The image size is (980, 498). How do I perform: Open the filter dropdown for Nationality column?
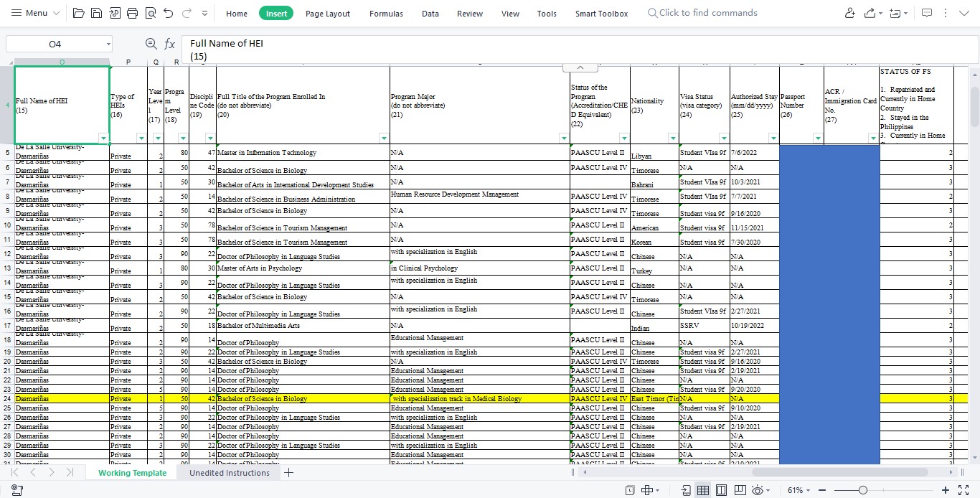click(672, 138)
